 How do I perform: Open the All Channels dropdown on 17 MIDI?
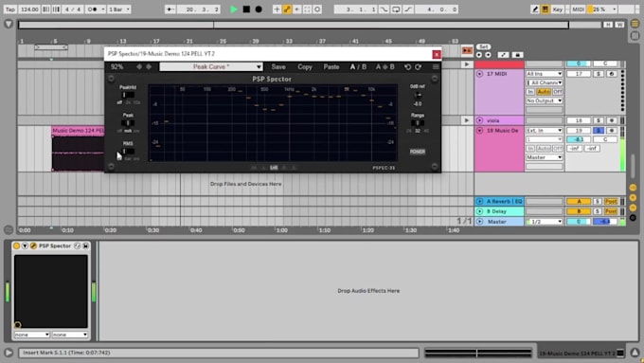(x=545, y=82)
